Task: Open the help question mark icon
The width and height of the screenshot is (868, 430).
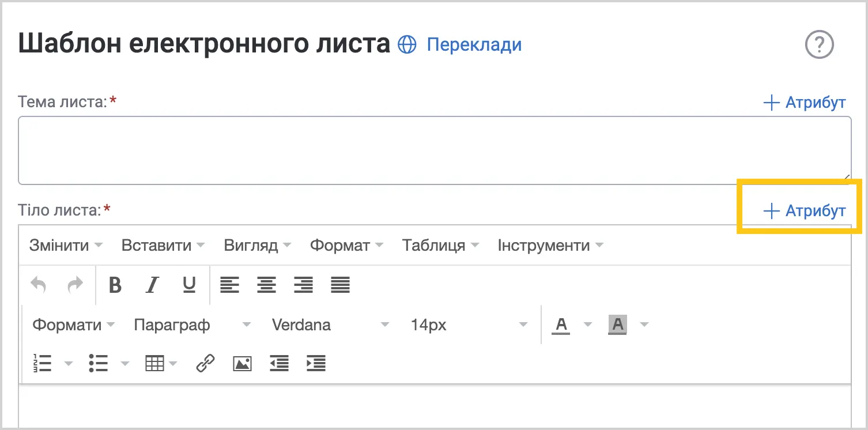Action: click(x=820, y=44)
